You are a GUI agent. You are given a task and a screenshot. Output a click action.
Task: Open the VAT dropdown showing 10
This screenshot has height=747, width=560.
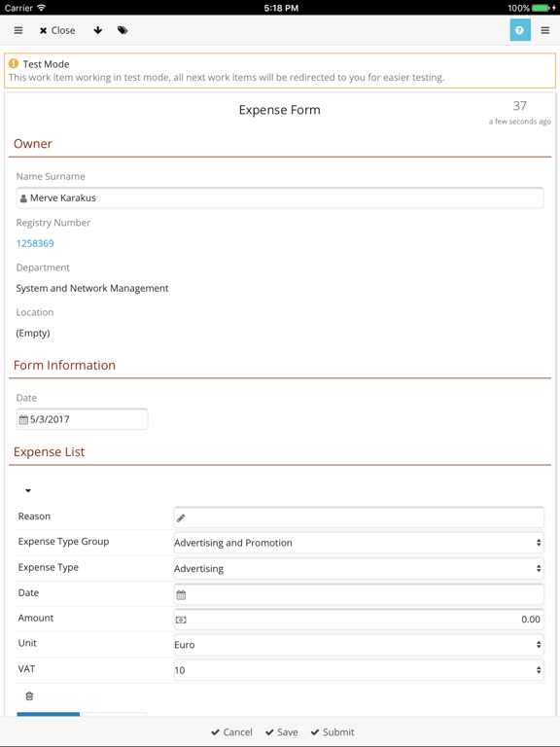[x=359, y=670]
